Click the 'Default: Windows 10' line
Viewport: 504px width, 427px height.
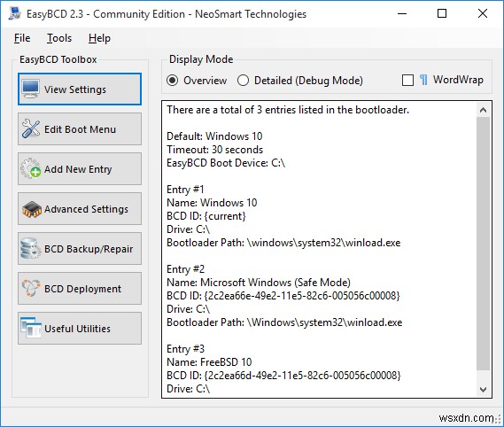(214, 136)
